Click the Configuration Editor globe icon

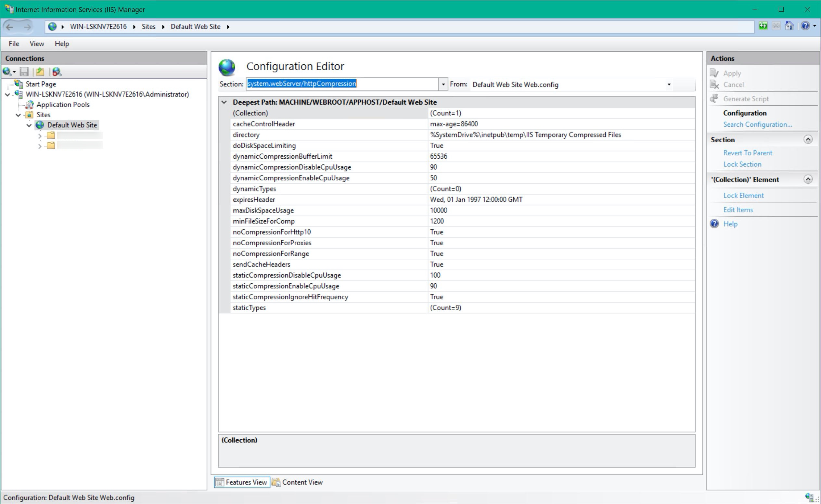[227, 67]
